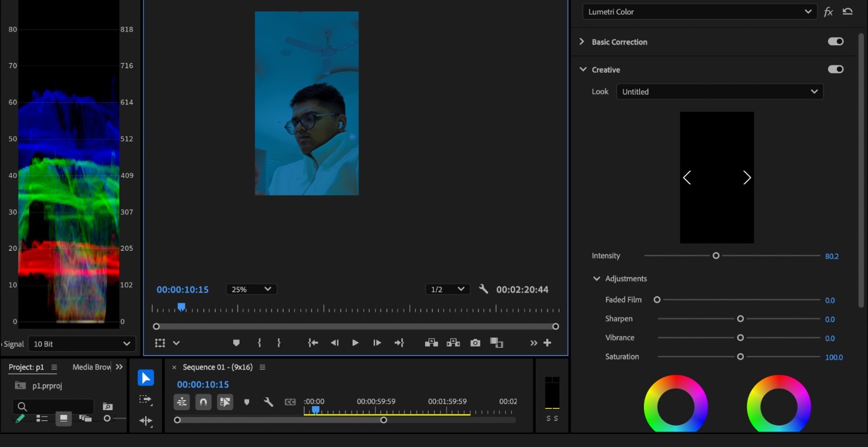Show more transport buttons via double chevron
The image size is (868, 447).
(x=533, y=343)
